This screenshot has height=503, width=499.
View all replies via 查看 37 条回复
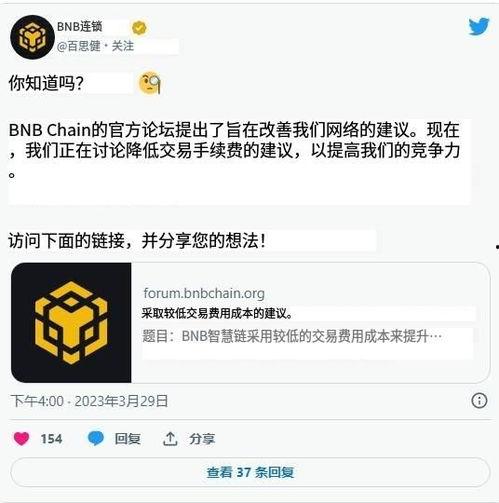[250, 472]
